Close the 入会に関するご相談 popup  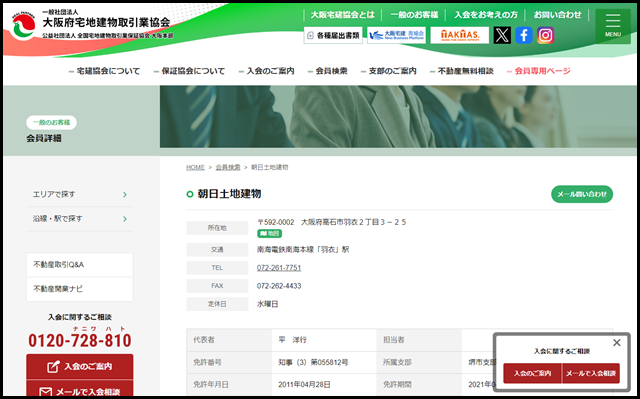(x=617, y=343)
